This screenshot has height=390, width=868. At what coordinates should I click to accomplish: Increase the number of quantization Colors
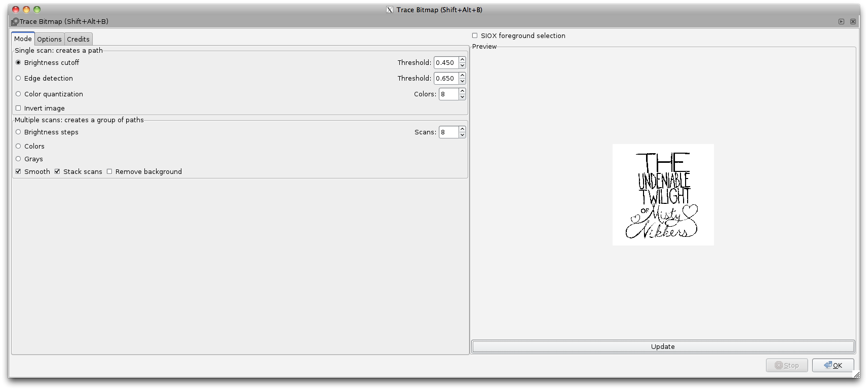462,91
